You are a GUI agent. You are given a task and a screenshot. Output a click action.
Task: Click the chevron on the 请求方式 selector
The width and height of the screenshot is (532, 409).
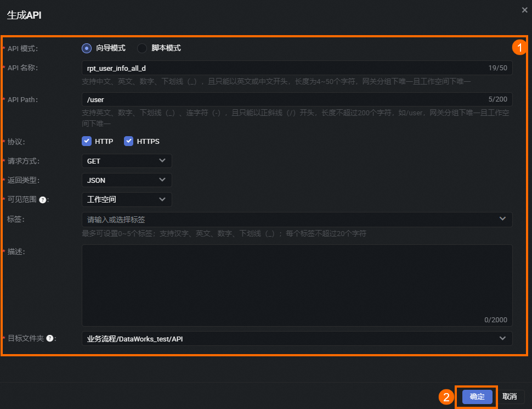[162, 161]
